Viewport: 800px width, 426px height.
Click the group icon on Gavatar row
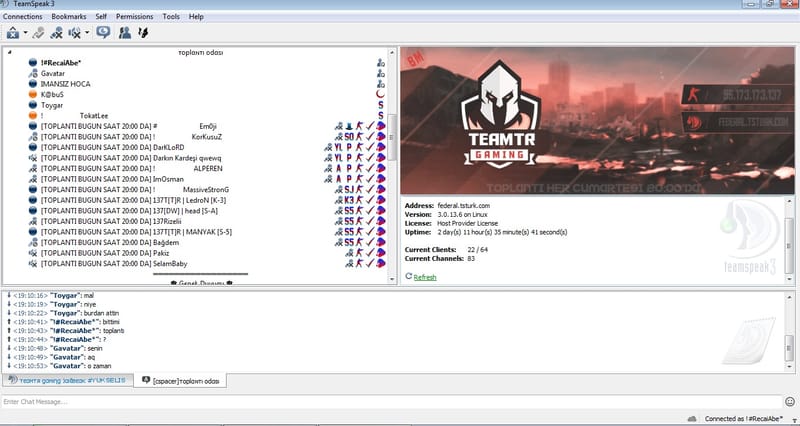coord(381,73)
